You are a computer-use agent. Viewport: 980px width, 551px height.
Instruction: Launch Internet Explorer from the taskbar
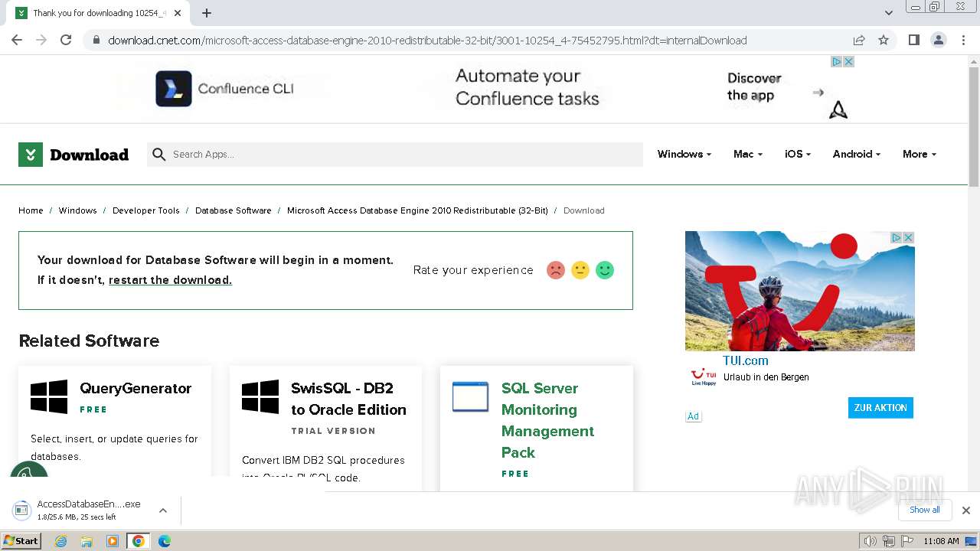[61, 541]
